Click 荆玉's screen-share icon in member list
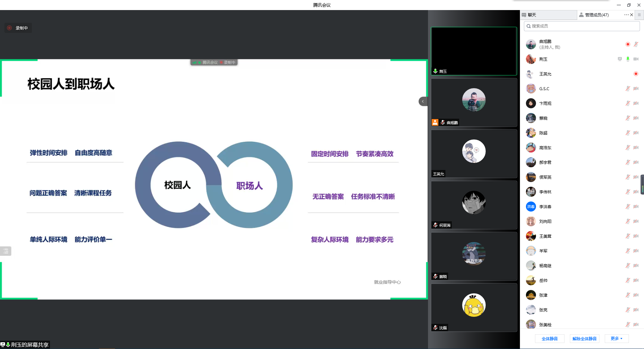Image resolution: width=644 pixels, height=349 pixels. point(620,59)
